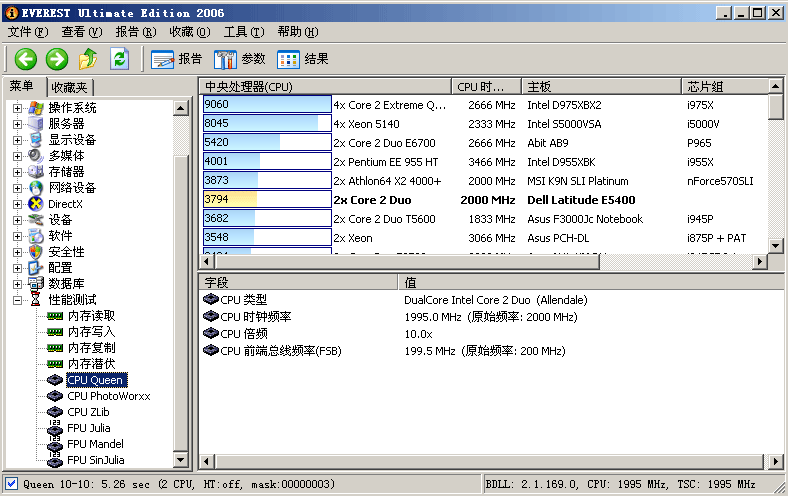Open the FPU SinJulia benchmark
This screenshot has height=496, width=788.
pyautogui.click(x=95, y=460)
